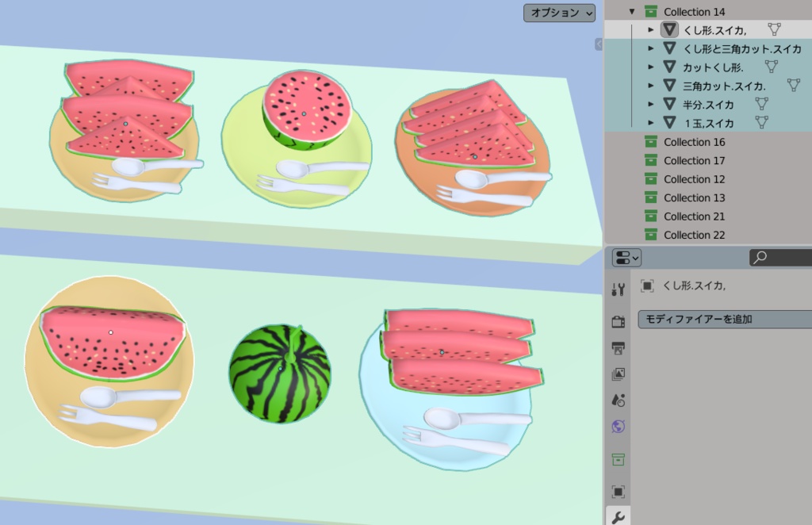Open the Scene properties tab
Viewport: 812px width, 525px height.
pyautogui.click(x=618, y=400)
